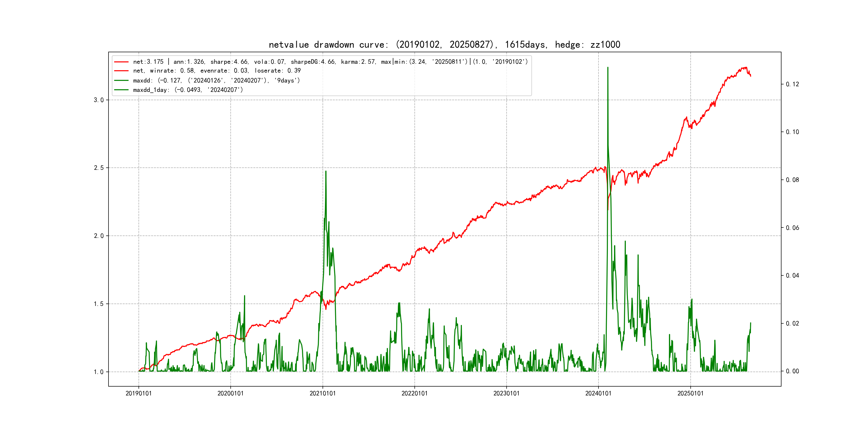Click the 20230101 x-axis date label
Image resolution: width=868 pixels, height=434 pixels.
click(506, 394)
